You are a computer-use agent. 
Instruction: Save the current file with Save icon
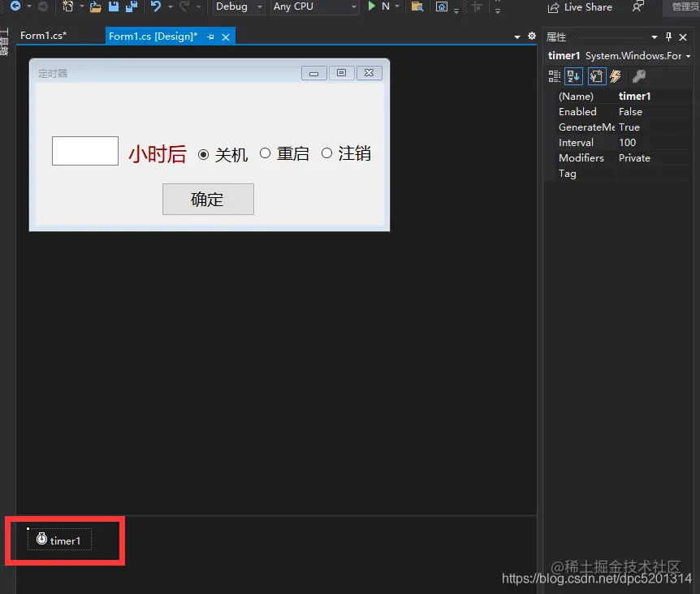click(114, 6)
